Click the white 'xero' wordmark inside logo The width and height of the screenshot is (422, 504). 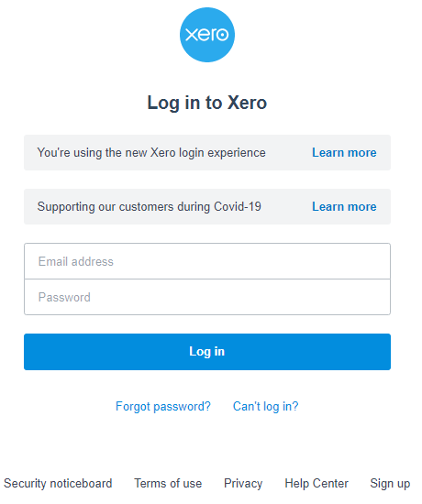click(207, 35)
